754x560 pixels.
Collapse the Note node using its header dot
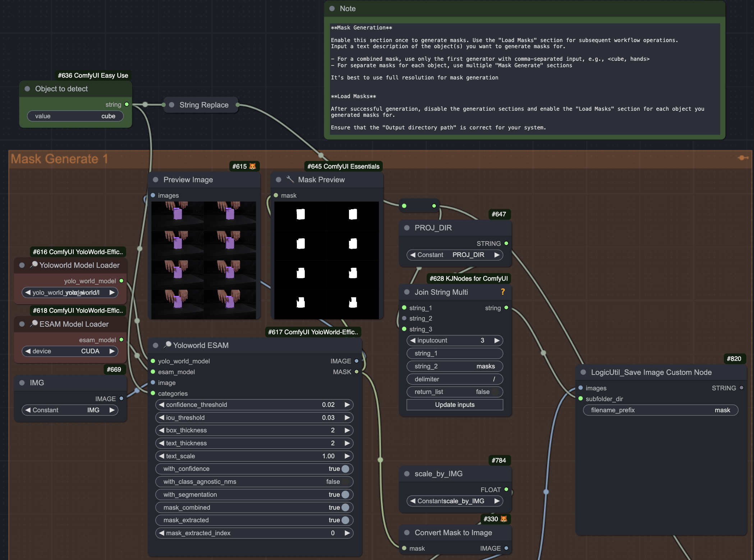tap(332, 9)
